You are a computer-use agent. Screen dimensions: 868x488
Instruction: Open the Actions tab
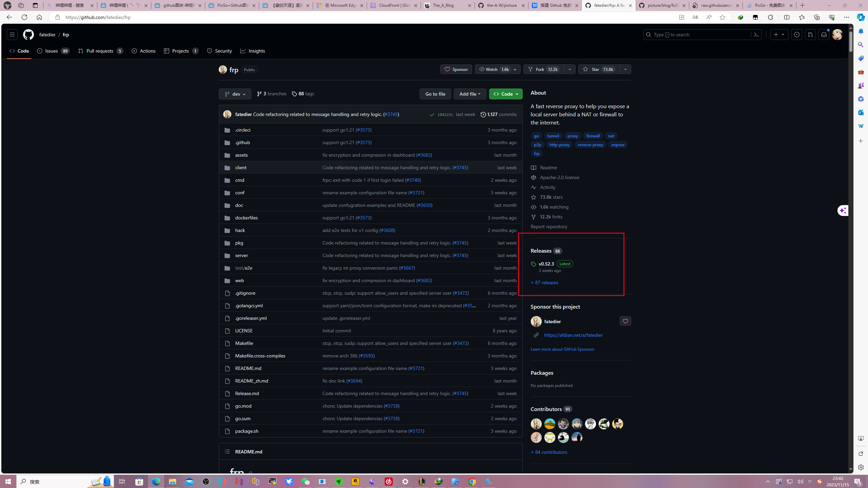(143, 51)
